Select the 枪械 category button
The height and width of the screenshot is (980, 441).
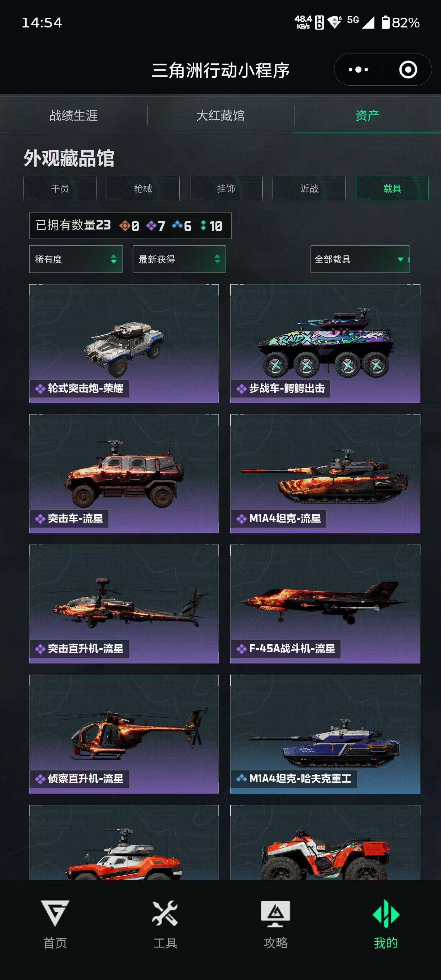click(x=143, y=188)
